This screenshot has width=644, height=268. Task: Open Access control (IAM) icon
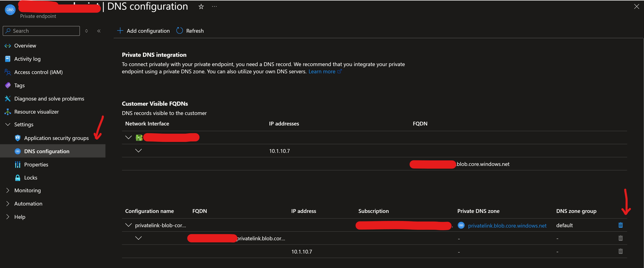pyautogui.click(x=8, y=72)
